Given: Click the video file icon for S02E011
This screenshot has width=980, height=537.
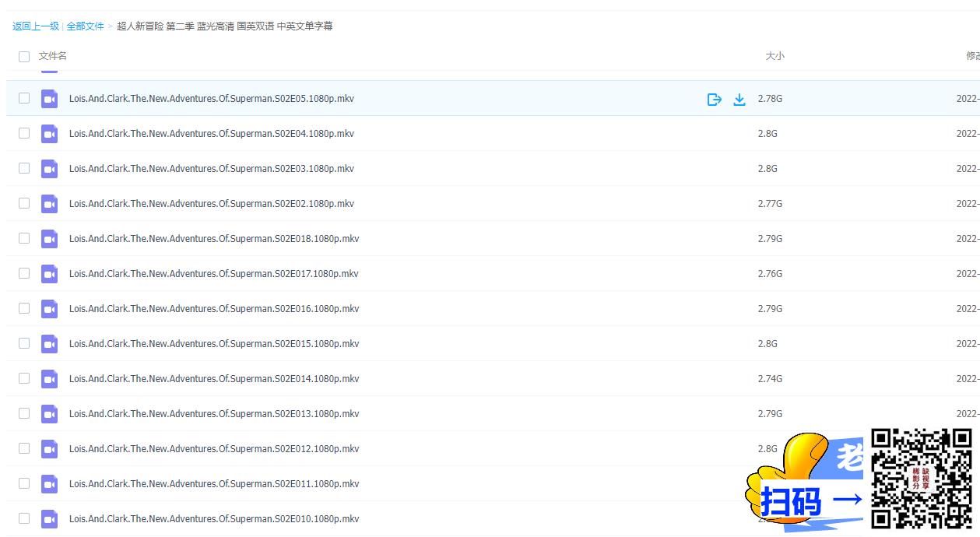Looking at the screenshot, I should coord(50,484).
